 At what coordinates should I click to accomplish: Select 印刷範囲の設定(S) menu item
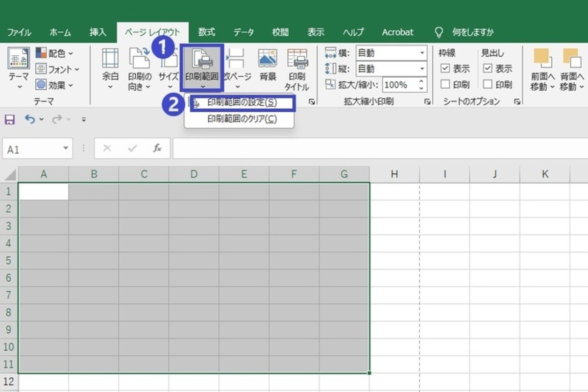(242, 103)
